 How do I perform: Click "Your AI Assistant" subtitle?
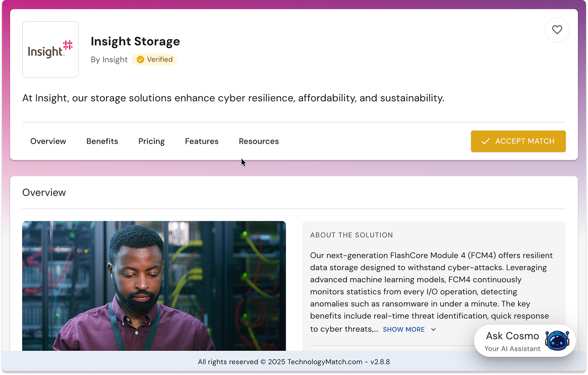[x=512, y=349]
